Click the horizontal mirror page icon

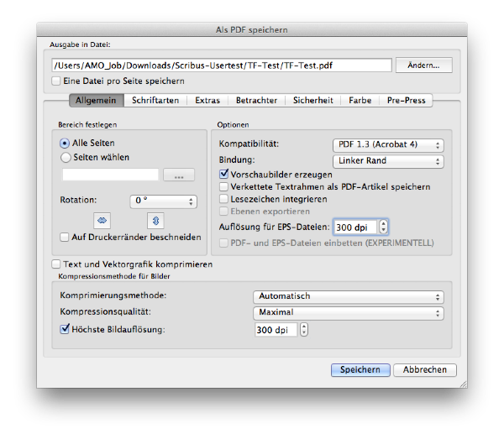coord(103,221)
